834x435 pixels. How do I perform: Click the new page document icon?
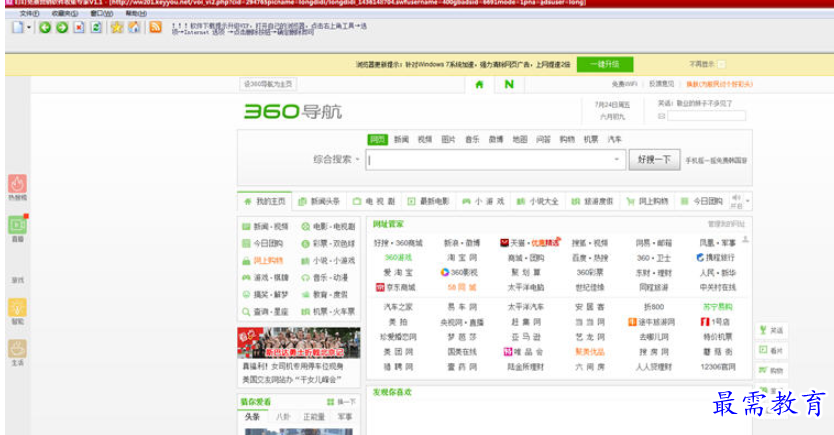pos(18,28)
